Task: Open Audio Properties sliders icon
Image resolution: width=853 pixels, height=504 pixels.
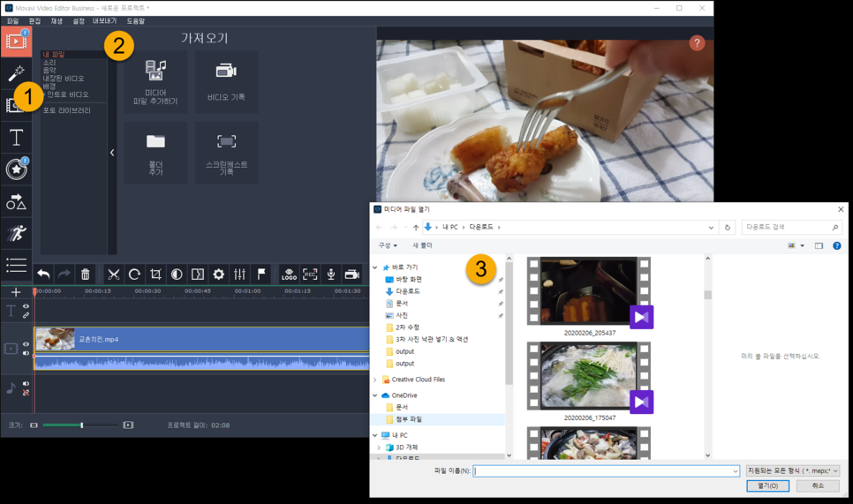Action: [x=240, y=275]
